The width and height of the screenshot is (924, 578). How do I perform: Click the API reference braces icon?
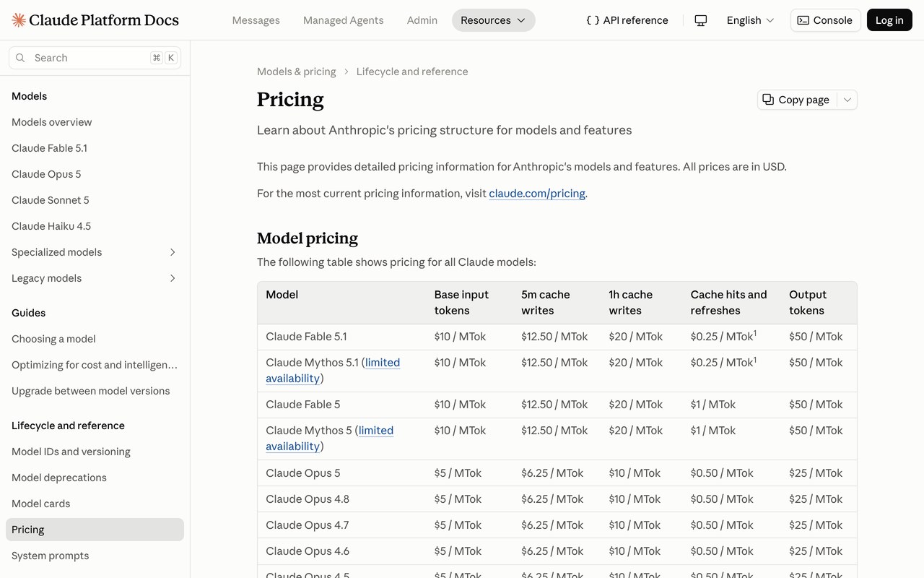[x=593, y=20]
